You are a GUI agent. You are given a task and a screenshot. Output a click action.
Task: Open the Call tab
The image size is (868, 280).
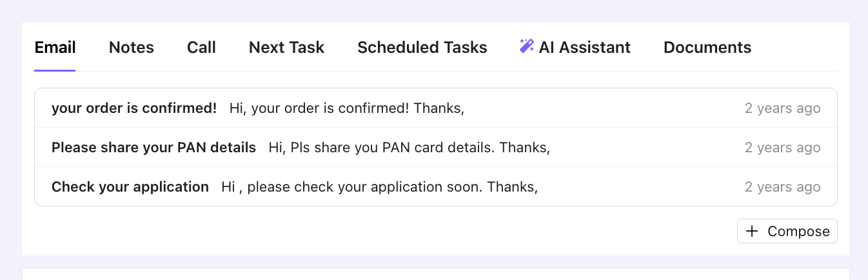pos(201,48)
